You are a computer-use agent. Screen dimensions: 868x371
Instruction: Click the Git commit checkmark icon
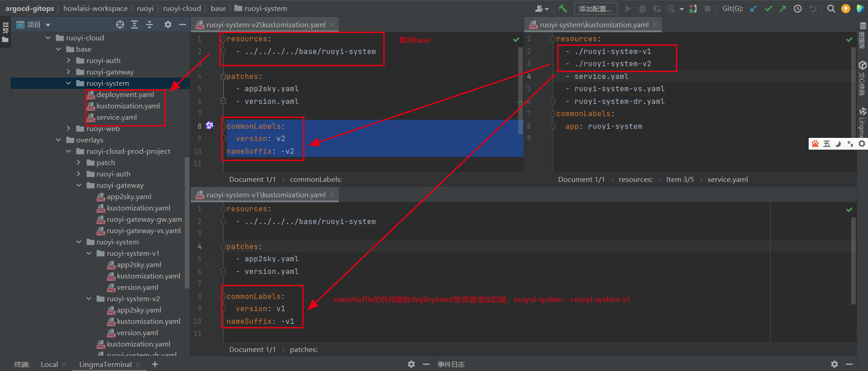click(x=768, y=9)
